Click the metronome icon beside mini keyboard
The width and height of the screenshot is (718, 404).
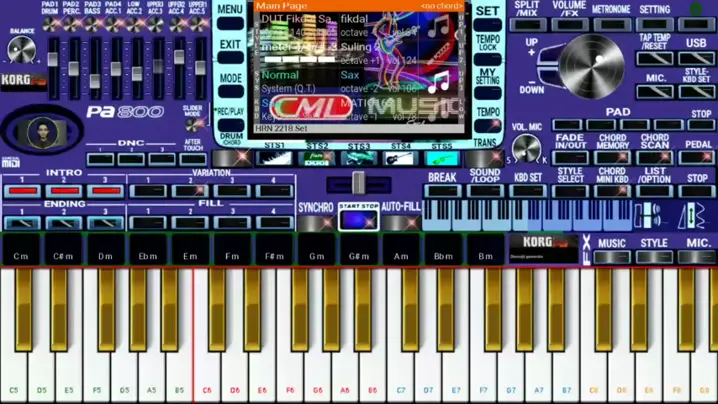pos(691,215)
